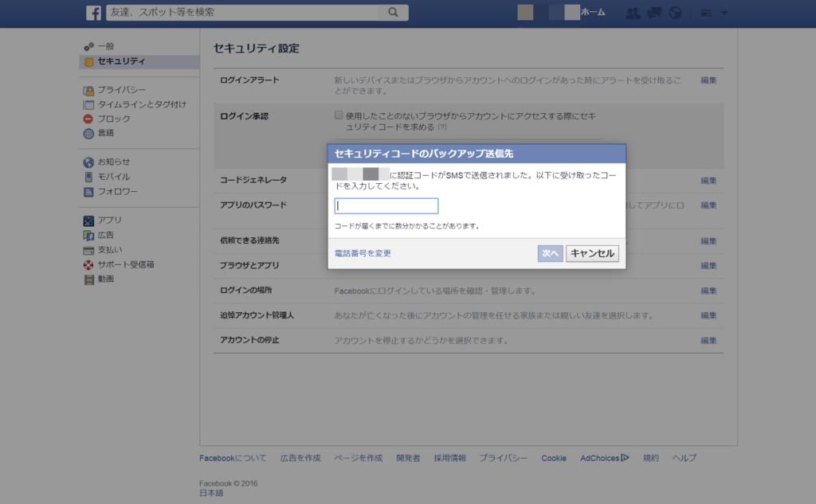Click 編集 for 信頼できる連絡先
Image resolution: width=816 pixels, height=504 pixels.
pyautogui.click(x=708, y=240)
